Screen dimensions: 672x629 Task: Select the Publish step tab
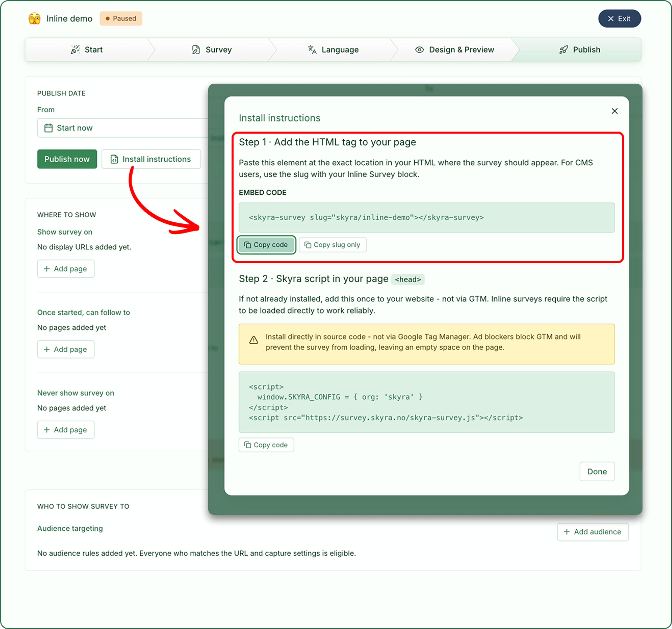[x=579, y=50]
